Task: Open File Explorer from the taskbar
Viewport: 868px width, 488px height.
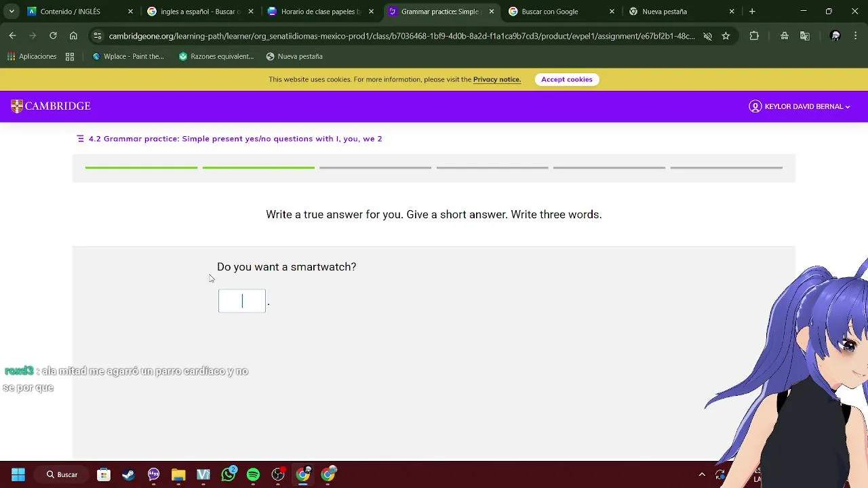Action: pos(178,474)
